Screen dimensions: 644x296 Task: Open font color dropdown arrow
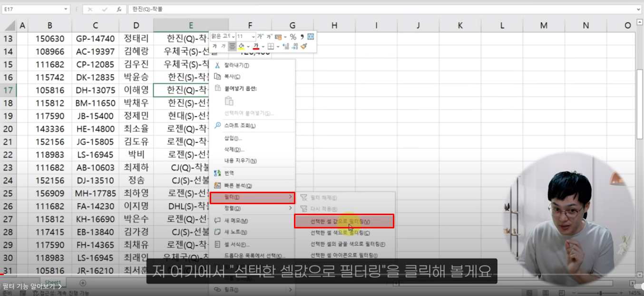coord(263,46)
